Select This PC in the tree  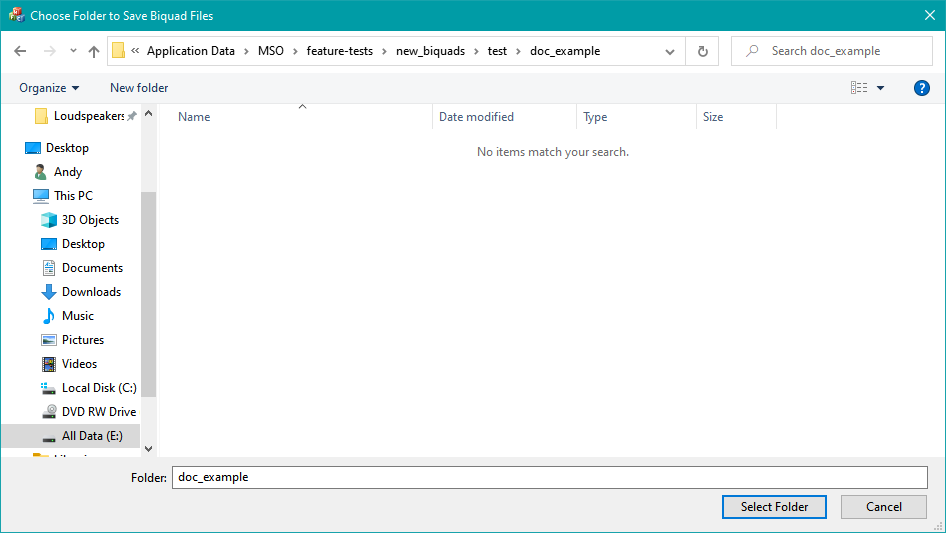[63, 196]
